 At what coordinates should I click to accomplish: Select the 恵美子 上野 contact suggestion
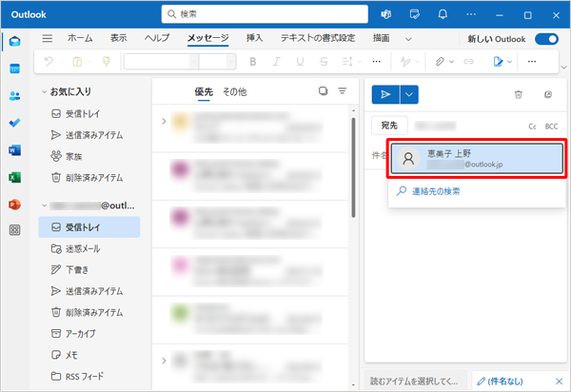(x=477, y=158)
